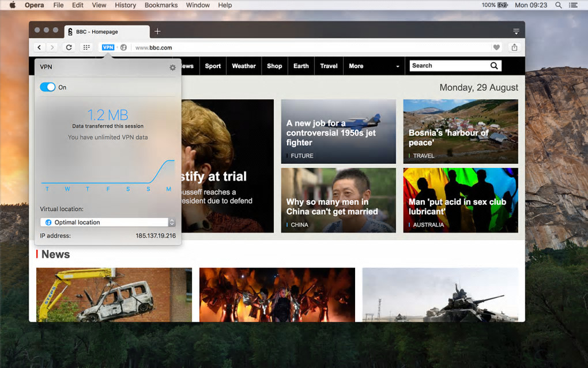This screenshot has width=588, height=368.
Task: Open the Bookmarks menu
Action: [x=161, y=5]
